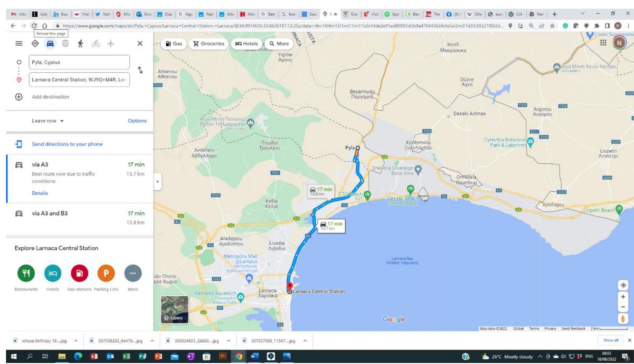
Task: Open route Options settings
Action: (137, 121)
